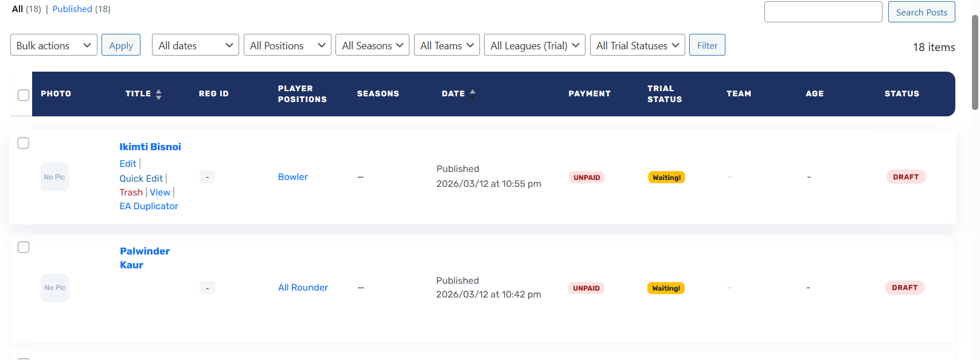This screenshot has width=980, height=360.
Task: Click the UNPAID badge in Ikimti Bisnoi's row
Action: coord(587,178)
